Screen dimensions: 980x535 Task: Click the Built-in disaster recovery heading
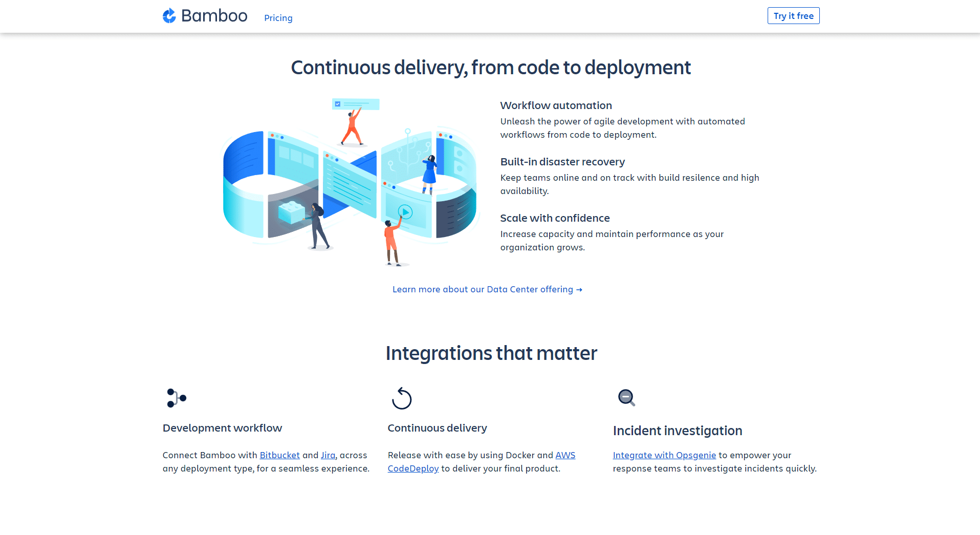(562, 162)
